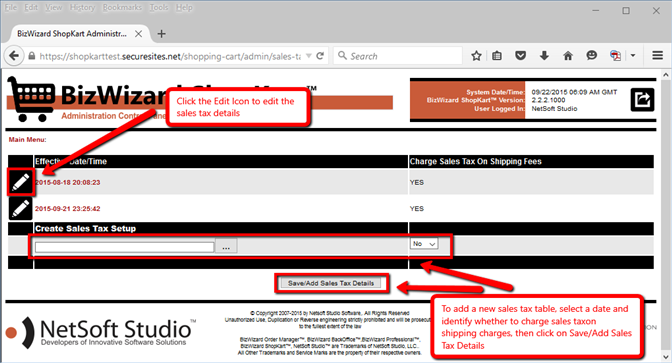Click the YES value for 2015-08-18 row
672x363 pixels.
tap(417, 182)
